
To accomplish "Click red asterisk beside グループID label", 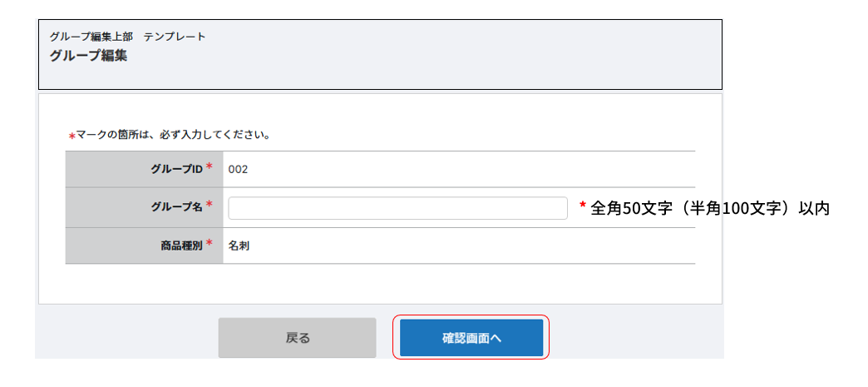I will [x=210, y=167].
